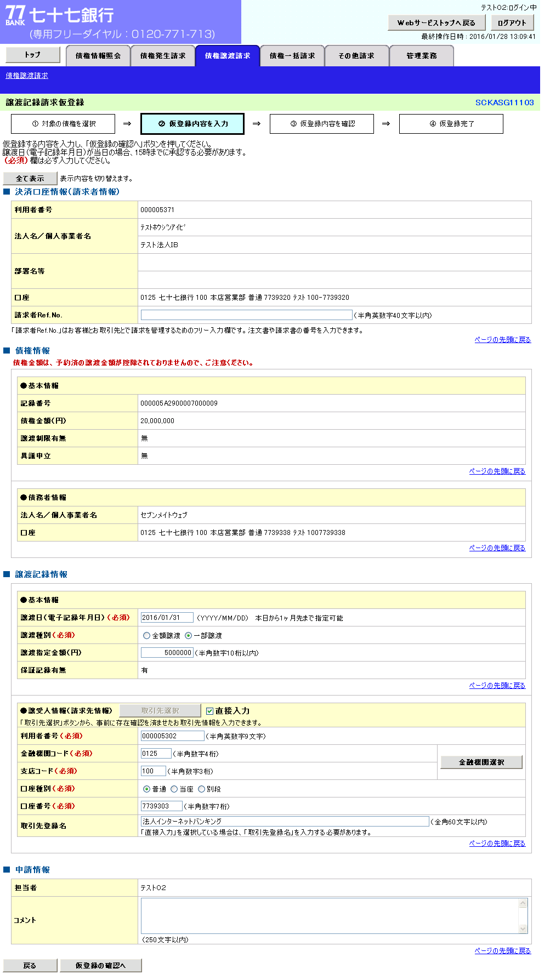Click the record number 000005A2900007000009
This screenshot has width=550, height=980.
coord(179,403)
